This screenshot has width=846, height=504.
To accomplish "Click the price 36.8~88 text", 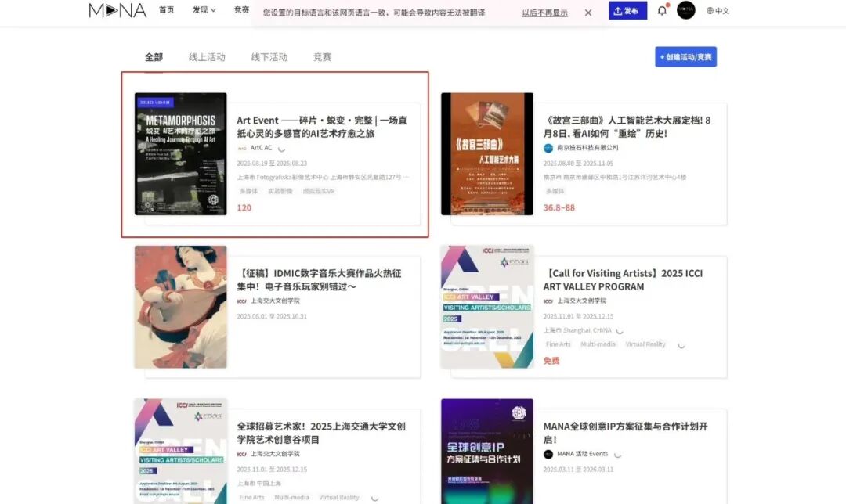I will tap(559, 207).
